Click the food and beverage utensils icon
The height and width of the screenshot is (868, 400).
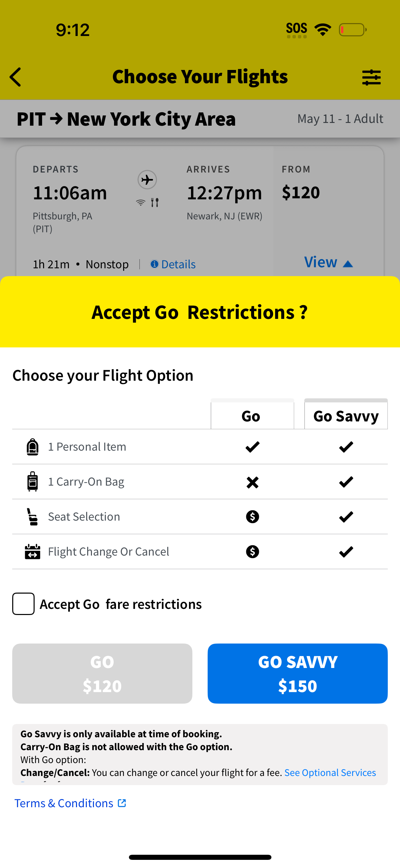(154, 202)
